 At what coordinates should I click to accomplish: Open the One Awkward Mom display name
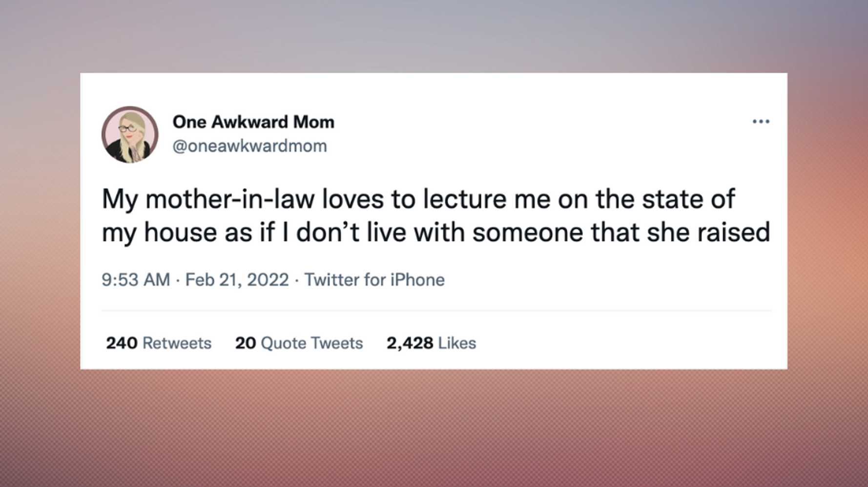[x=253, y=122]
